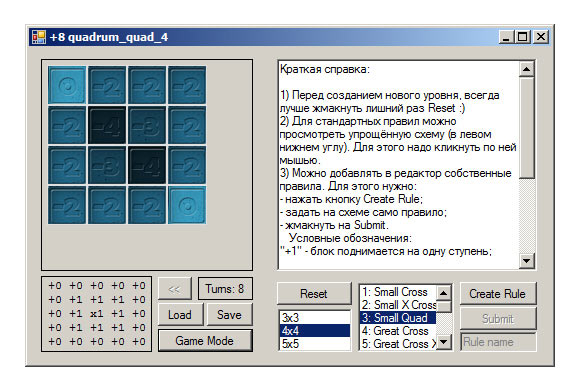
Task: Click the "Условные обозначения:" line
Action: pyautogui.click(x=350, y=238)
